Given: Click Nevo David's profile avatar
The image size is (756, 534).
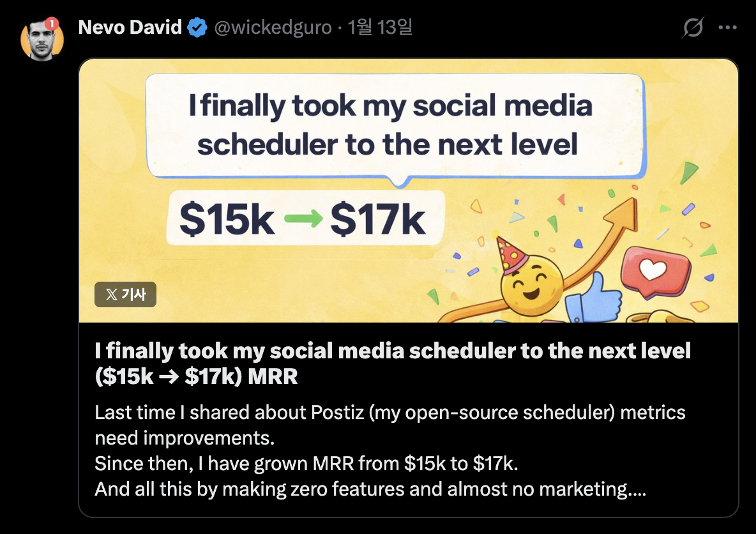Looking at the screenshot, I should (42, 40).
